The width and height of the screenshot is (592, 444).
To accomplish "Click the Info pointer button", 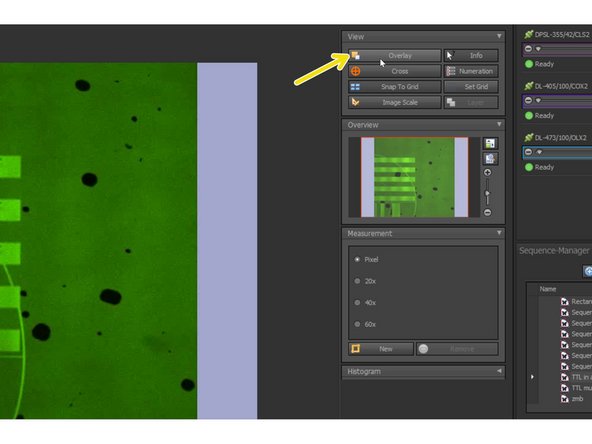I will (471, 56).
